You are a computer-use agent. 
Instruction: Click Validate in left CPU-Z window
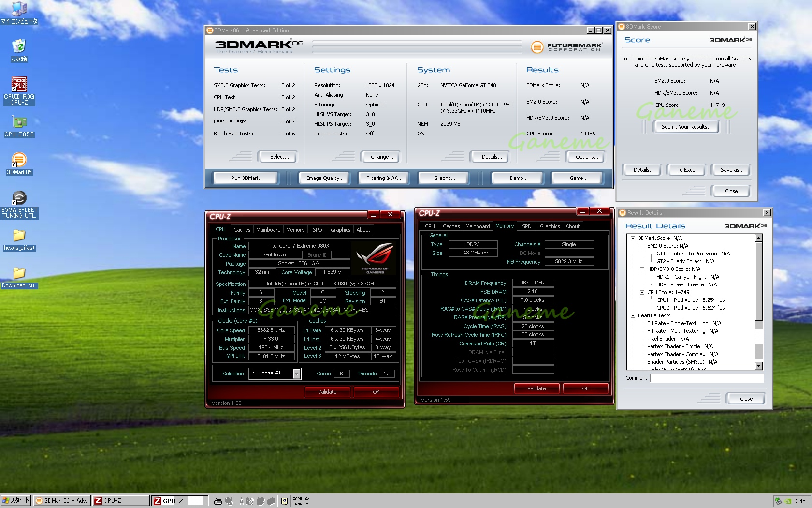click(x=327, y=392)
